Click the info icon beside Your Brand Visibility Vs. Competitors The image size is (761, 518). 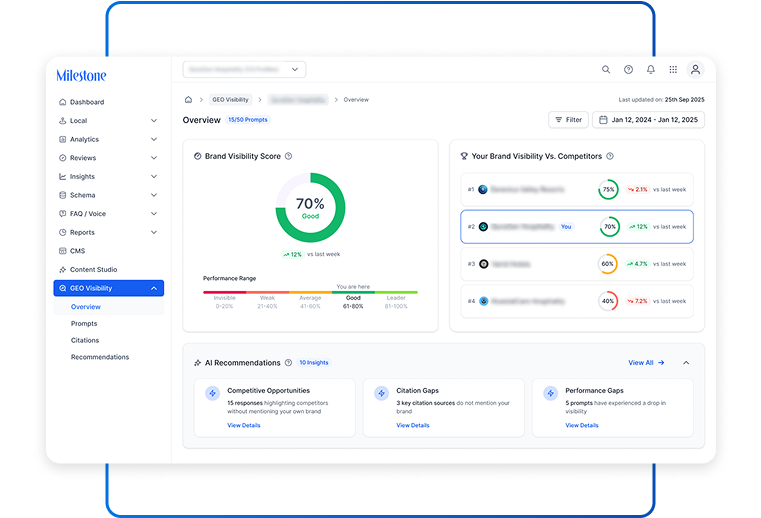610,156
